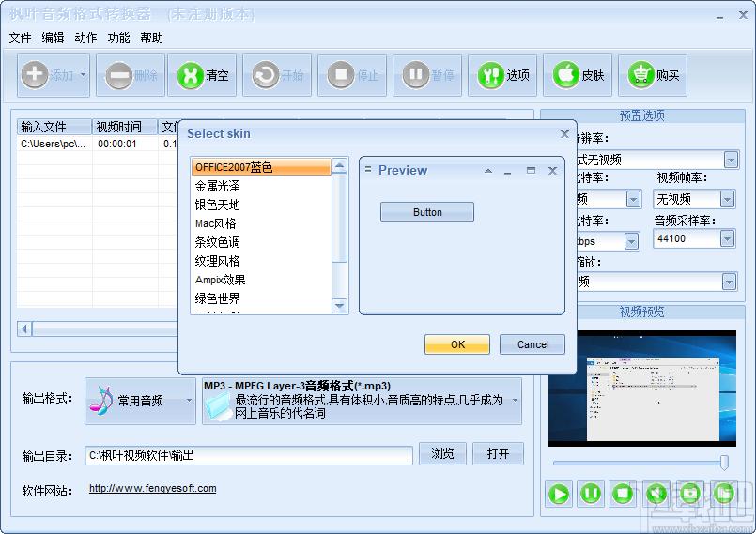Open the http://www.fengyesoft.com link

pyautogui.click(x=153, y=488)
